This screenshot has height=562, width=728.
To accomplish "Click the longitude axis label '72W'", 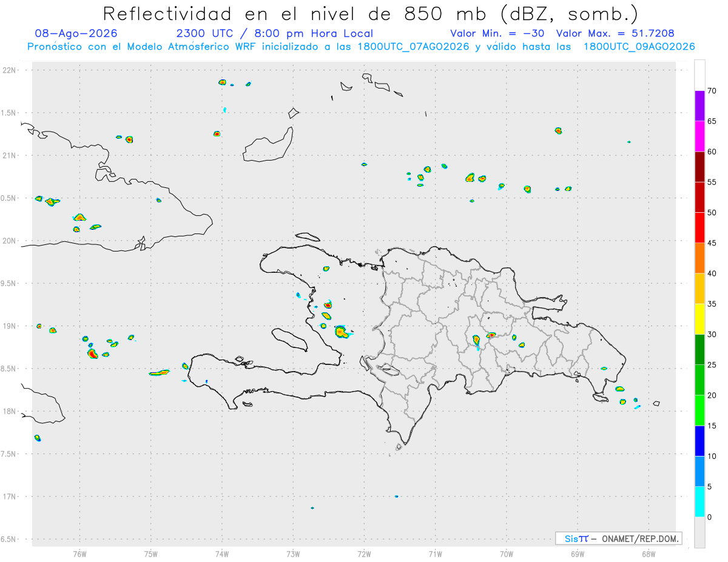I will point(364,554).
